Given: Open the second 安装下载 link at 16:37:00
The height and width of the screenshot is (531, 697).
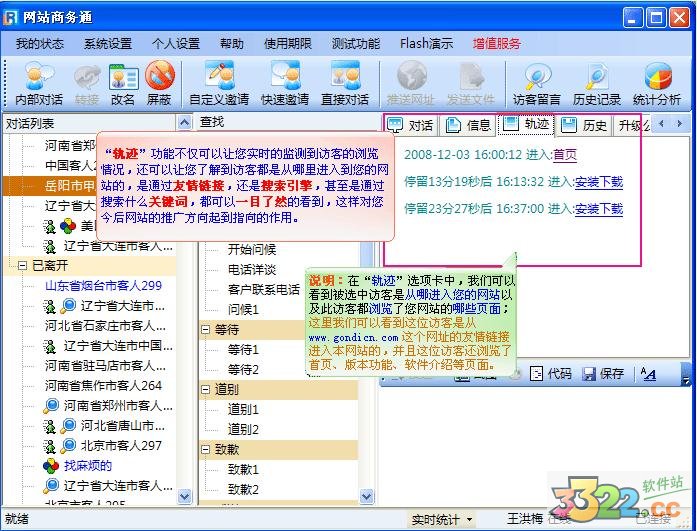Looking at the screenshot, I should 599,208.
